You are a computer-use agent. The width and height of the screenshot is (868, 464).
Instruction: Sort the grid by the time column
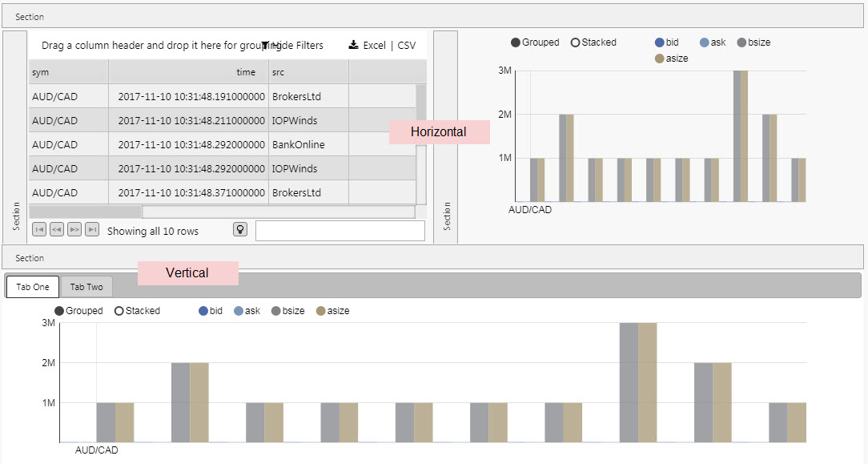click(187, 72)
